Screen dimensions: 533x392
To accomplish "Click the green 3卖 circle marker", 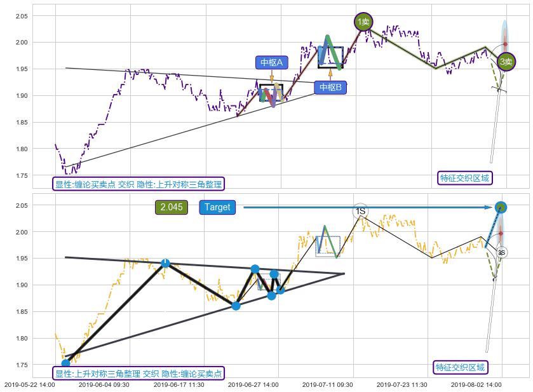I will click(x=506, y=62).
